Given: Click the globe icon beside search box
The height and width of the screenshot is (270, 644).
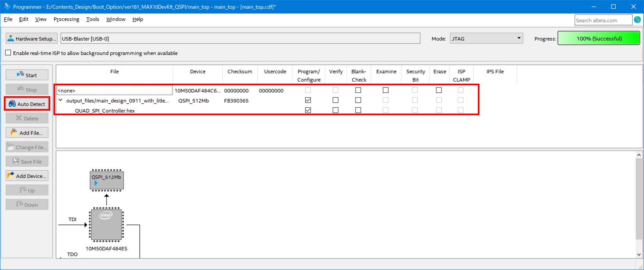Looking at the screenshot, I should coord(637,20).
